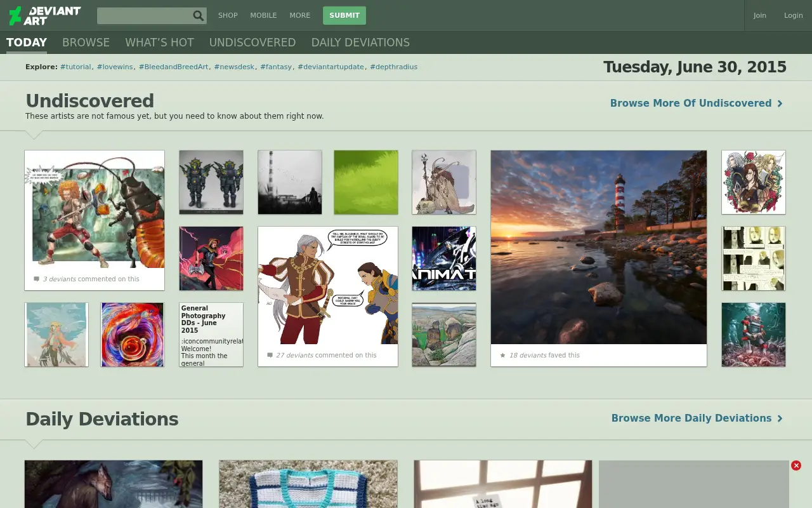Click the search magnifier icon

click(199, 16)
